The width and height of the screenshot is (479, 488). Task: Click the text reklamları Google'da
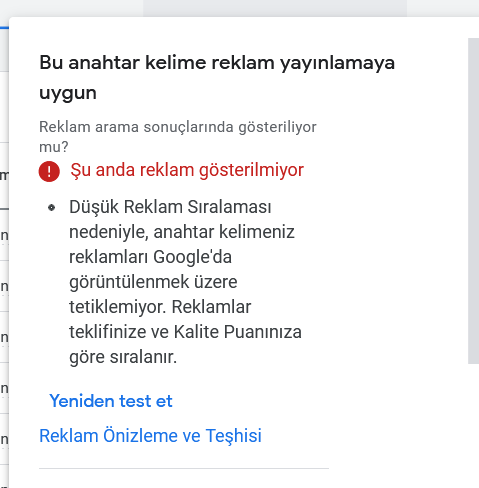coord(150,257)
